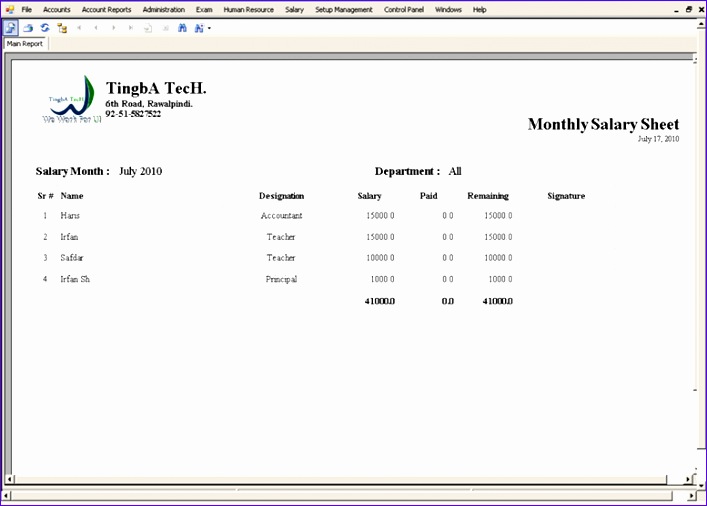Click the employee name 'Safdar'
The image size is (707, 506).
[72, 258]
